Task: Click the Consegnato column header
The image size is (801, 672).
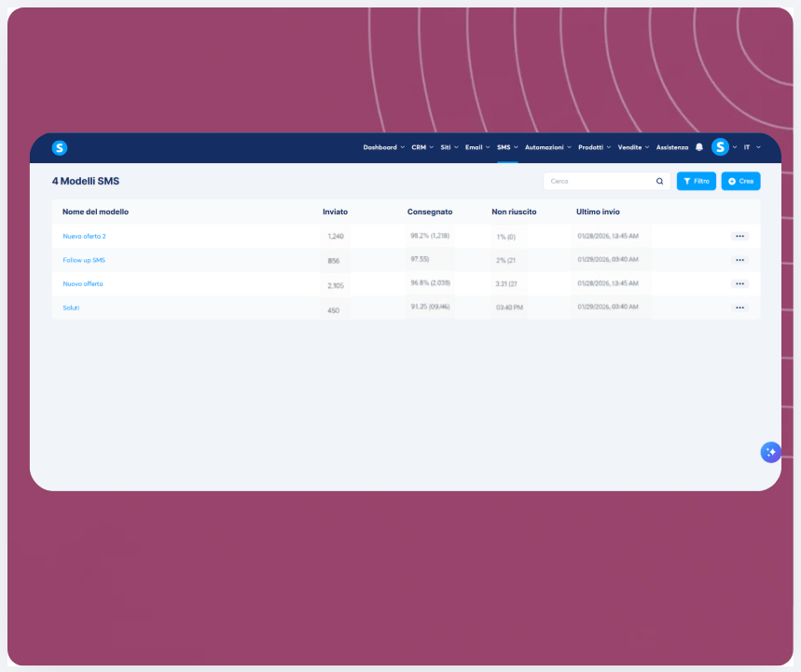Action: point(430,212)
